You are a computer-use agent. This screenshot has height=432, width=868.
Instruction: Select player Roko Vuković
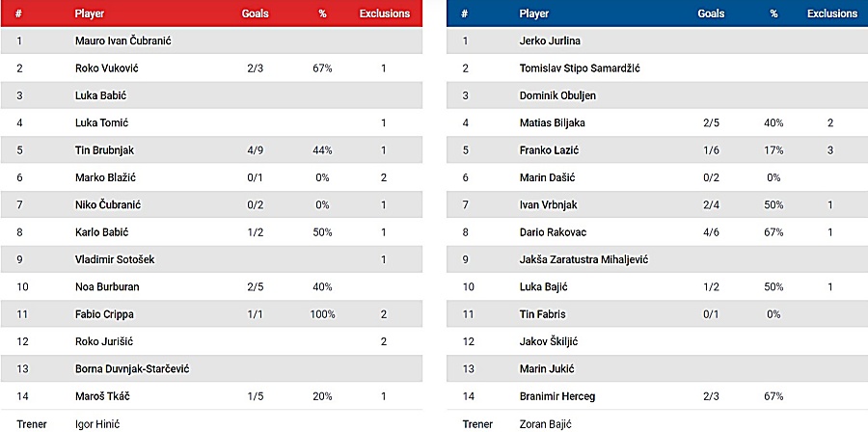[x=107, y=68]
